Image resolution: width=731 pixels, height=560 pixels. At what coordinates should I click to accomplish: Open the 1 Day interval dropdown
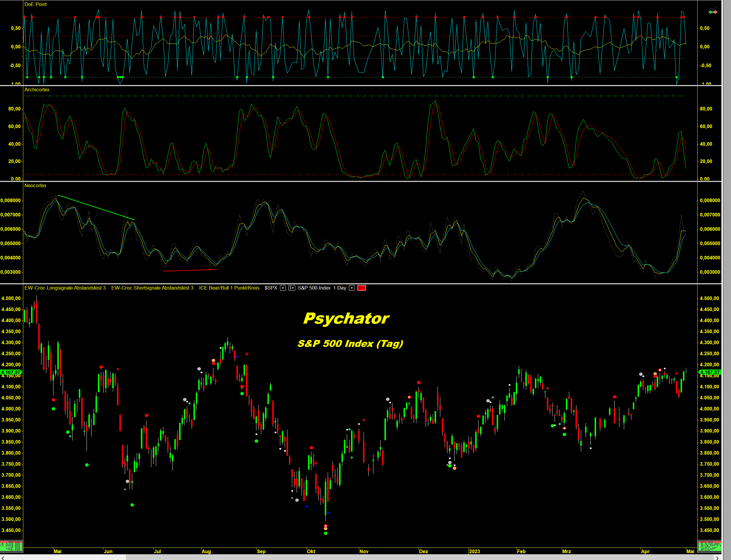[x=352, y=288]
